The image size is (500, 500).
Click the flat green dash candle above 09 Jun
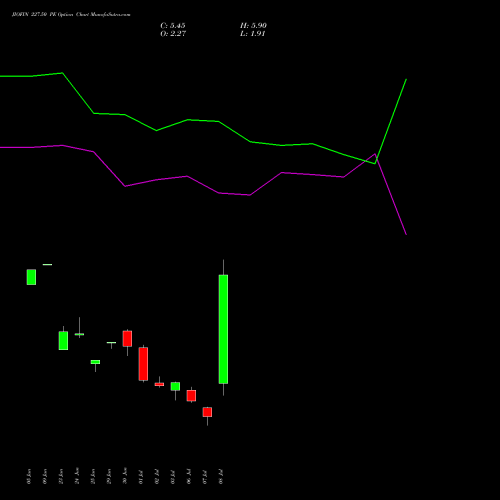click(x=47, y=264)
